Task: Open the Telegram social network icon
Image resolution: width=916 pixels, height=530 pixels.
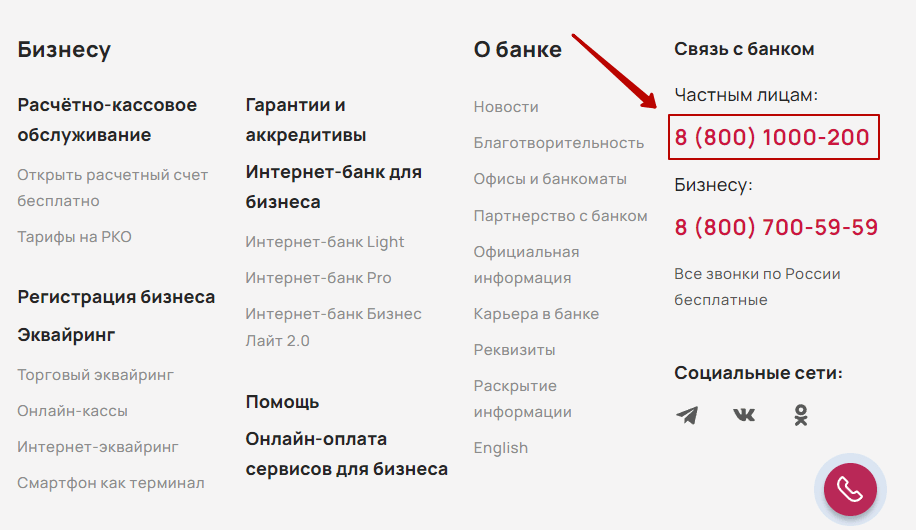Action: [x=687, y=415]
